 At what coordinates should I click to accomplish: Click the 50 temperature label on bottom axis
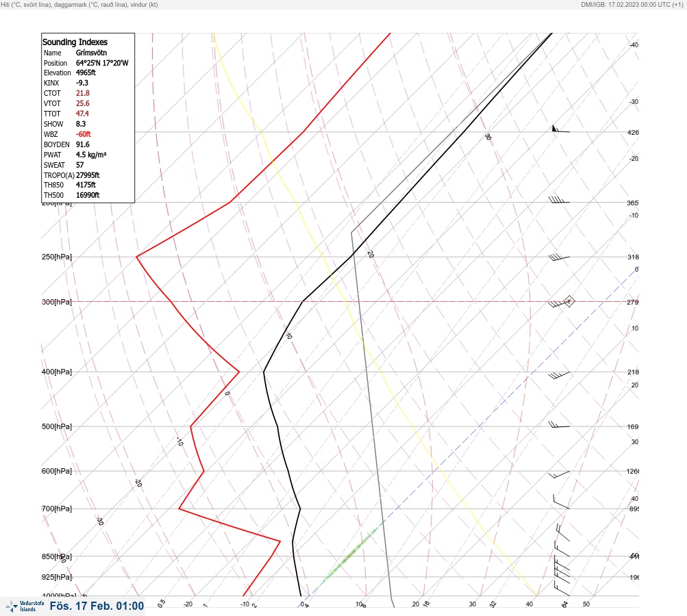[x=586, y=604]
